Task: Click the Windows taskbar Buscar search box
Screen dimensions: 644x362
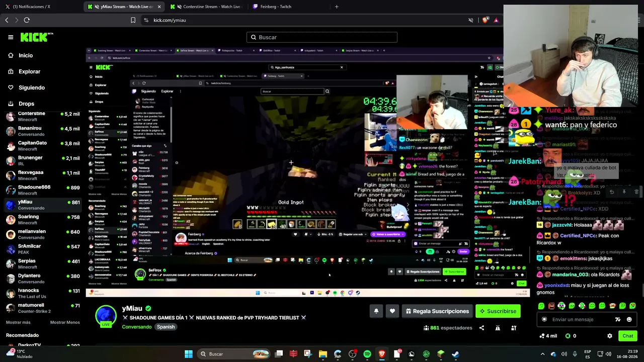Action: tap(234, 354)
